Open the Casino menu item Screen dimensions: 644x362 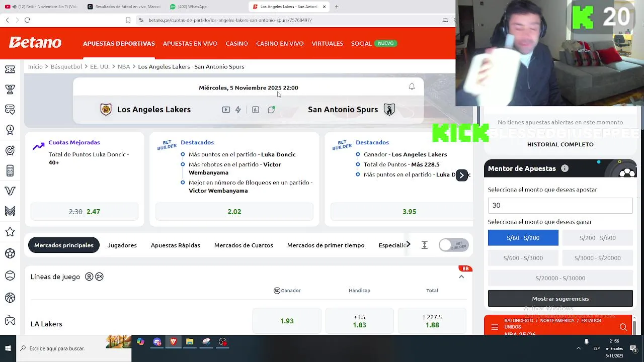236,43
